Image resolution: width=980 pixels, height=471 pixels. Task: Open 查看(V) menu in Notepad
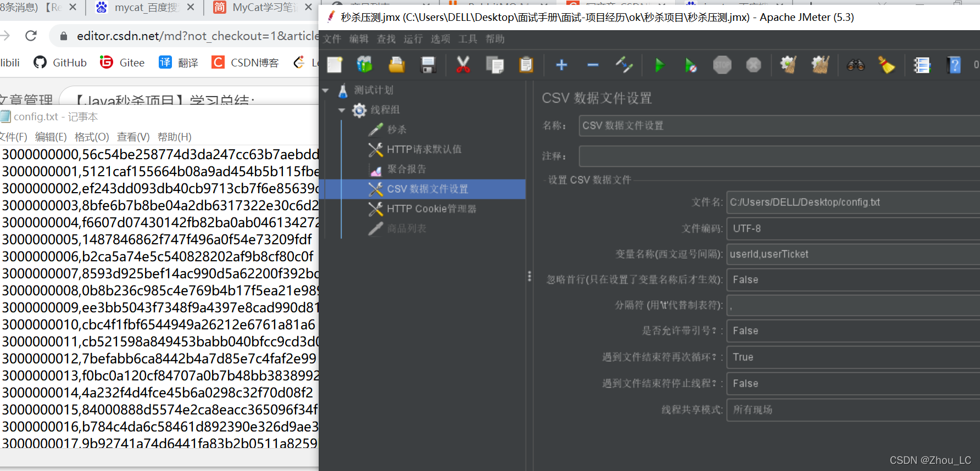[x=133, y=137]
